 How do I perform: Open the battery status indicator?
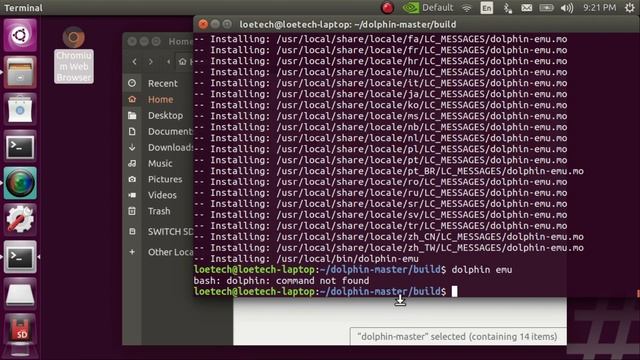(x=547, y=8)
